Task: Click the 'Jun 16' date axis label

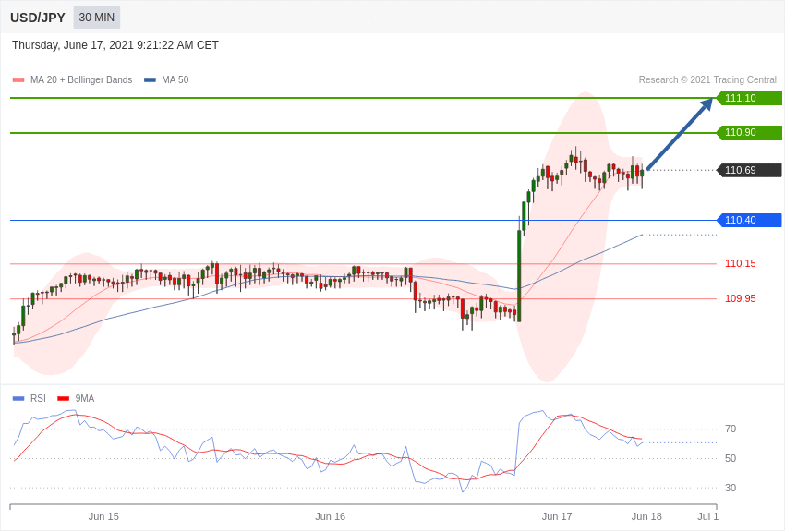Action: [x=330, y=517]
